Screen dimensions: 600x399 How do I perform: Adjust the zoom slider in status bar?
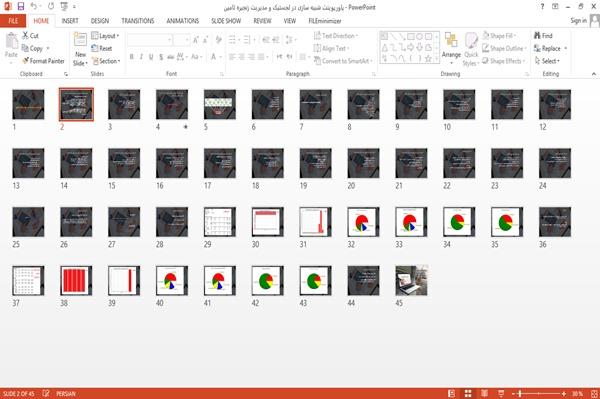[x=520, y=394]
